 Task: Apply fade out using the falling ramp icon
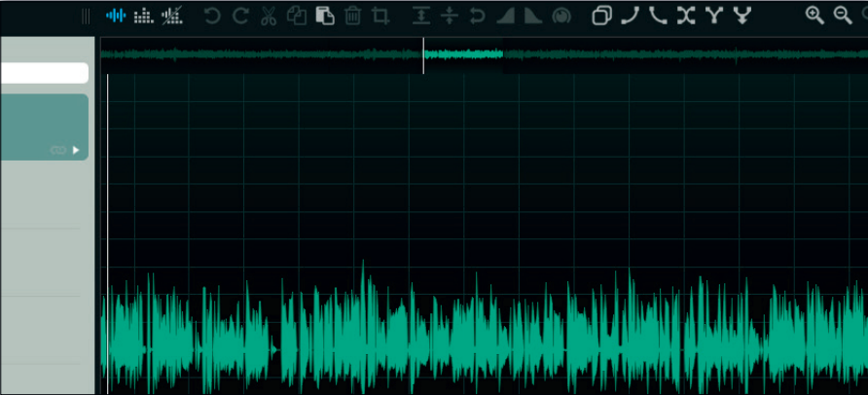coord(533,16)
